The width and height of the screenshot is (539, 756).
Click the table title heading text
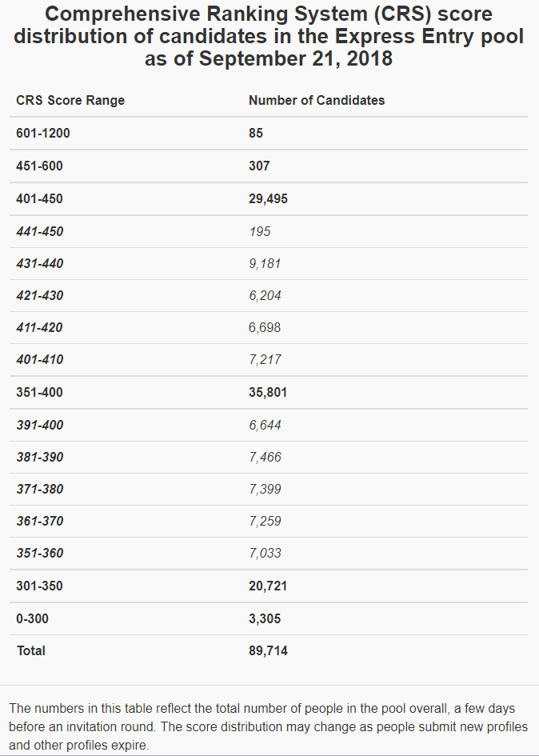tap(269, 37)
